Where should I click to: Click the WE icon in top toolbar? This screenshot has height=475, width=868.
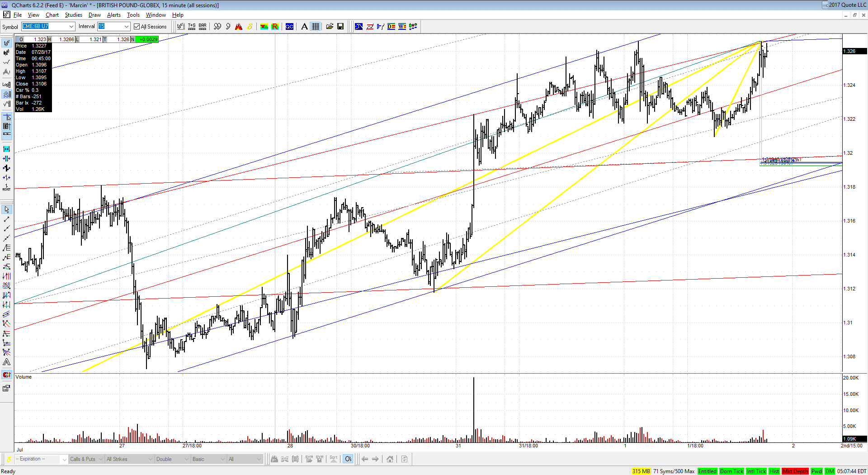(402, 27)
